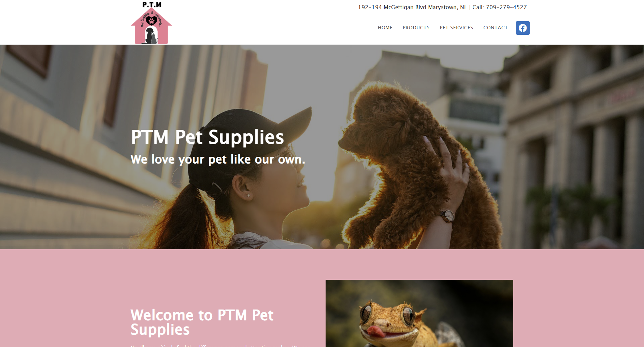Open the PET SERVICES page
The image size is (644, 347).
point(456,28)
